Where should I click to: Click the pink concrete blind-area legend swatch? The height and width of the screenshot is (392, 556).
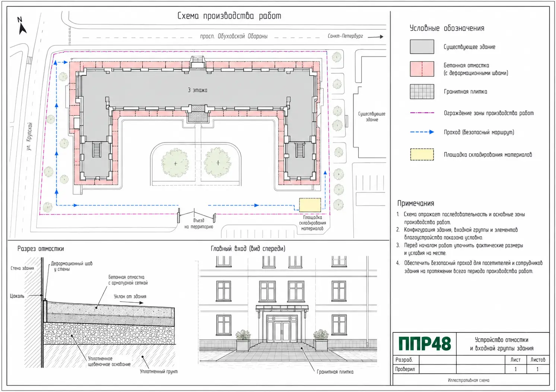[422, 69]
